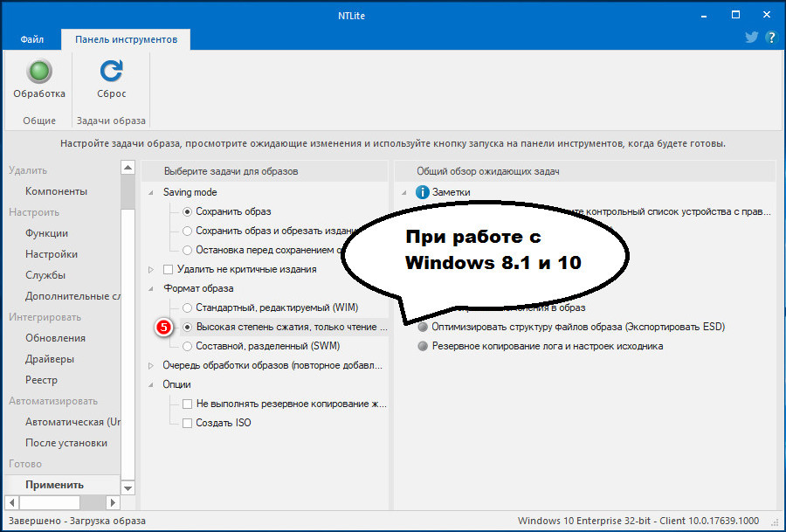Screen dimensions: 786x532
Task: Click the gray bullet beside Оптимизировать структуру файлов
Action: (423, 327)
